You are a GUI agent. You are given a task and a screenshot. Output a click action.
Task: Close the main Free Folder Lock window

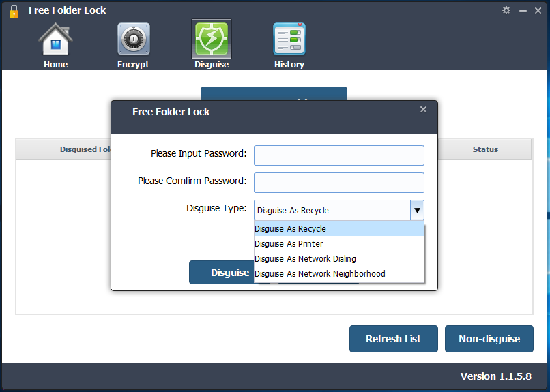coord(538,11)
